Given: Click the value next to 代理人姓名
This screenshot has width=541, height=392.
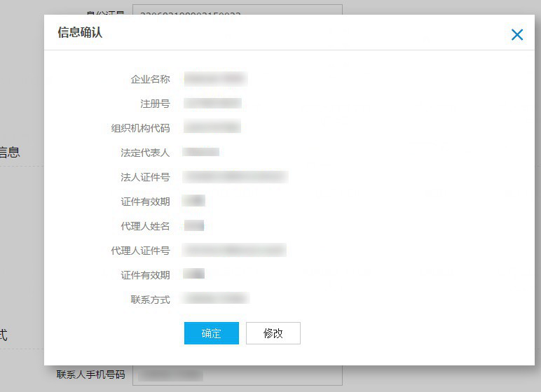Looking at the screenshot, I should [x=193, y=225].
